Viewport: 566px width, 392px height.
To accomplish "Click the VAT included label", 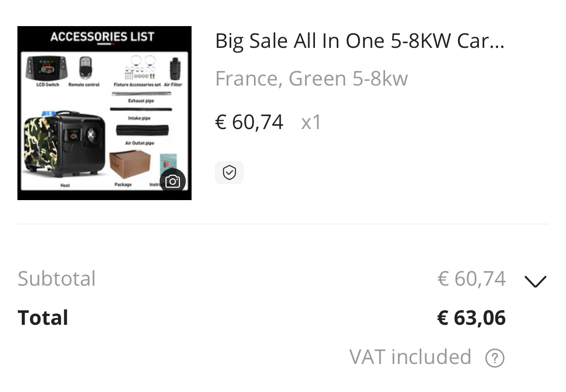I will click(410, 357).
